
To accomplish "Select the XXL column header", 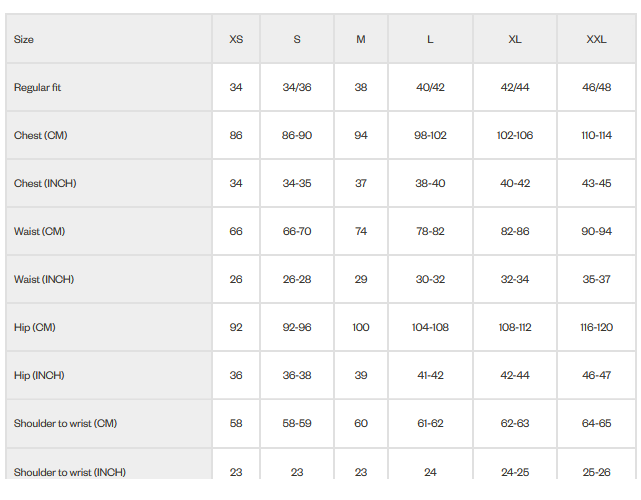I will coord(596,39).
